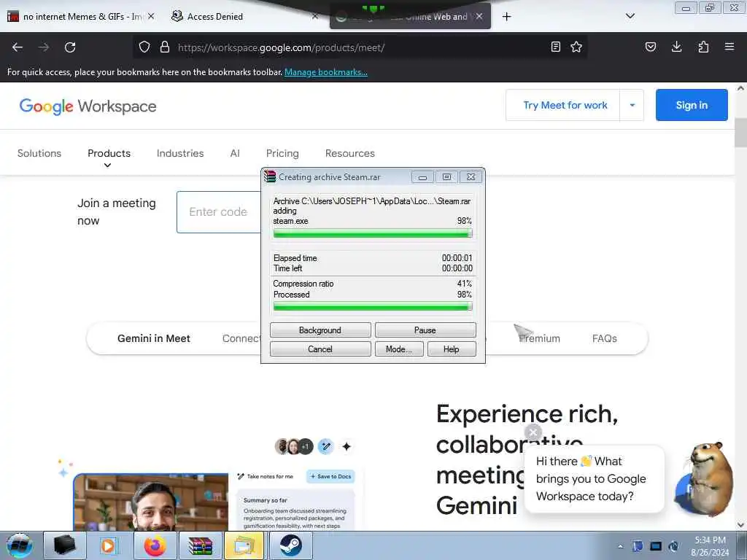This screenshot has height=560, width=747.
Task: Click 'Pause' in the WinRAR dialog
Action: [x=425, y=330]
